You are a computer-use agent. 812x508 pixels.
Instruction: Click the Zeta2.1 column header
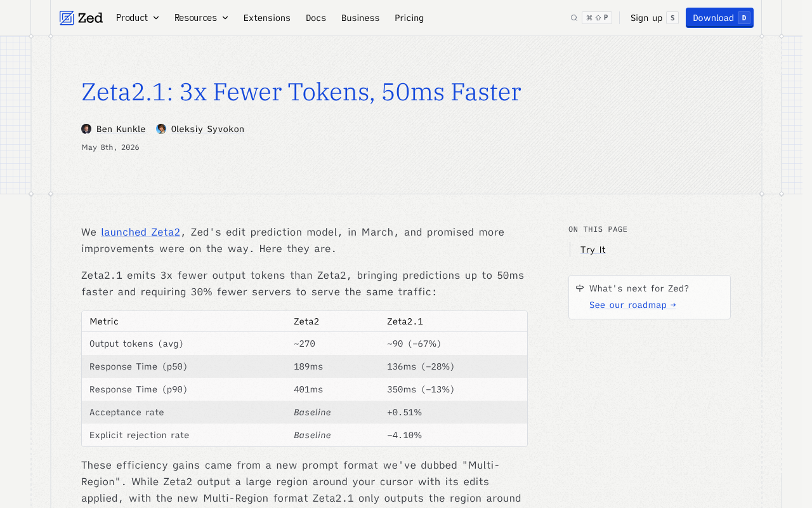click(x=453, y=321)
